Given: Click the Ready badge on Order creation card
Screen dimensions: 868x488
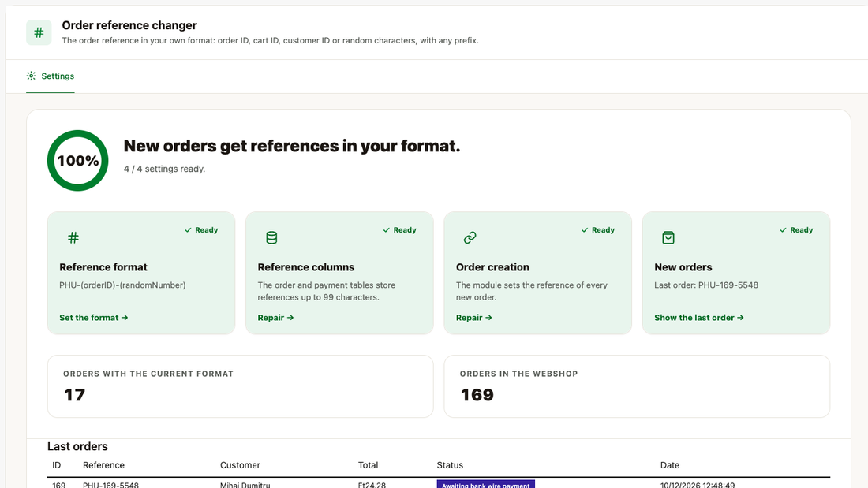Looking at the screenshot, I should [598, 230].
